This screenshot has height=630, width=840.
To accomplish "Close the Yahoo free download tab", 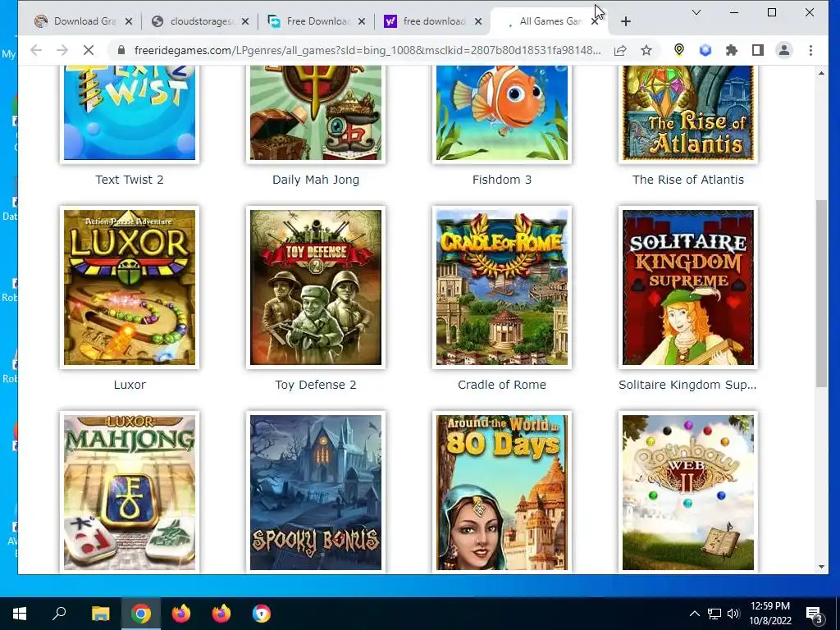I will (x=478, y=21).
